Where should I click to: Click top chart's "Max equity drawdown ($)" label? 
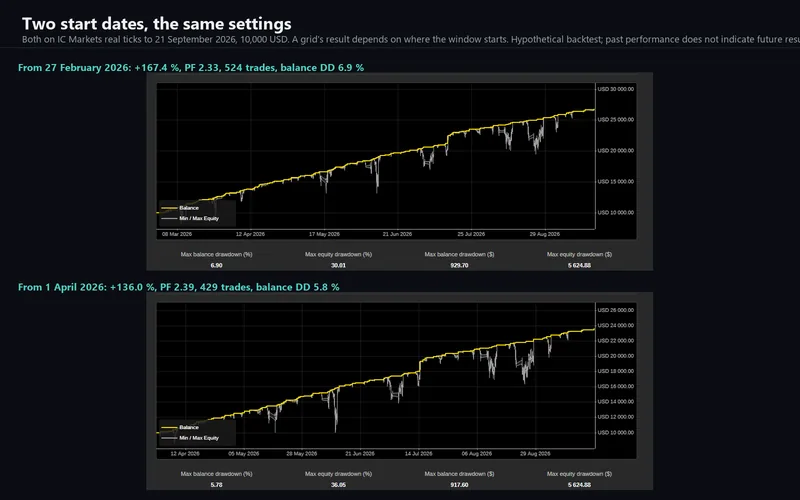point(579,254)
